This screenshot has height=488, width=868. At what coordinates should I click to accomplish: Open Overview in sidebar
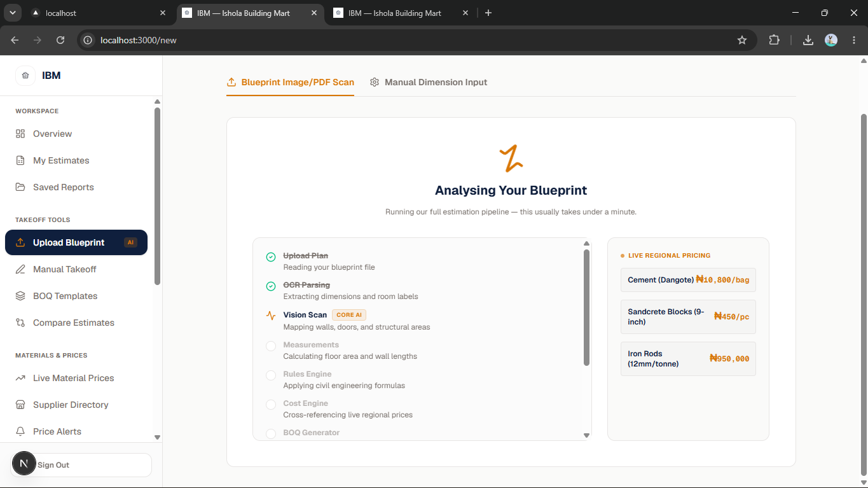coord(76,134)
